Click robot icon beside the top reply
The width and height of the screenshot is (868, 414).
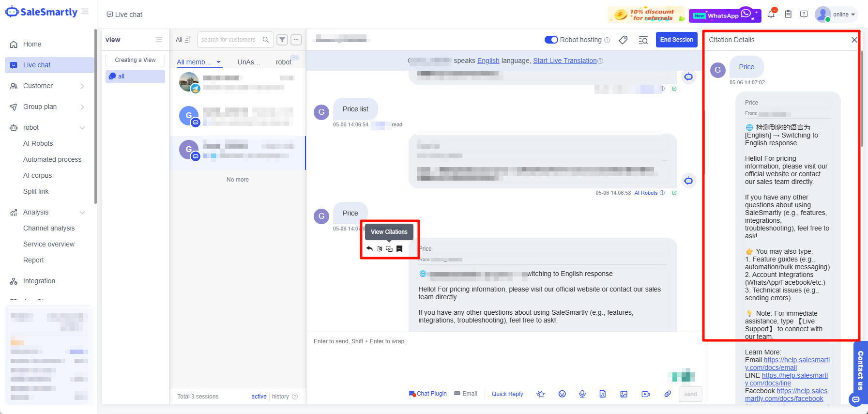[x=689, y=77]
